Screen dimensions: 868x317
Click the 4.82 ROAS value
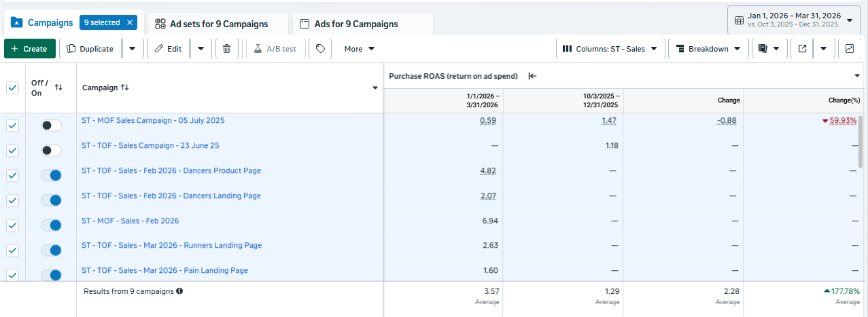coord(489,170)
